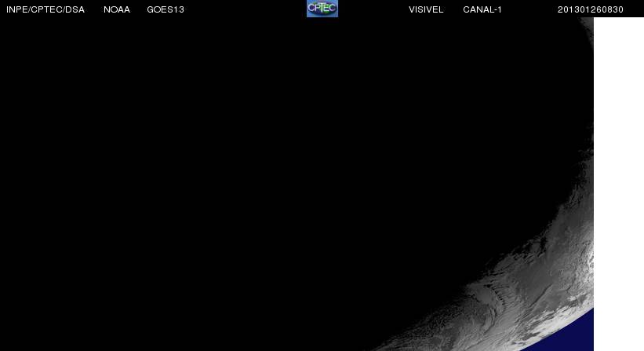Click the CANAL-1 label

(x=482, y=9)
